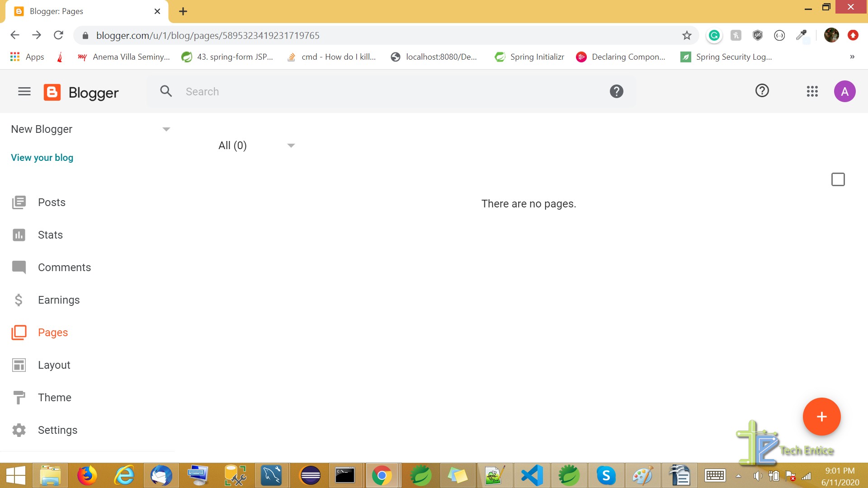Click the Posts icon in sidebar
Viewport: 868px width, 488px height.
tap(19, 202)
